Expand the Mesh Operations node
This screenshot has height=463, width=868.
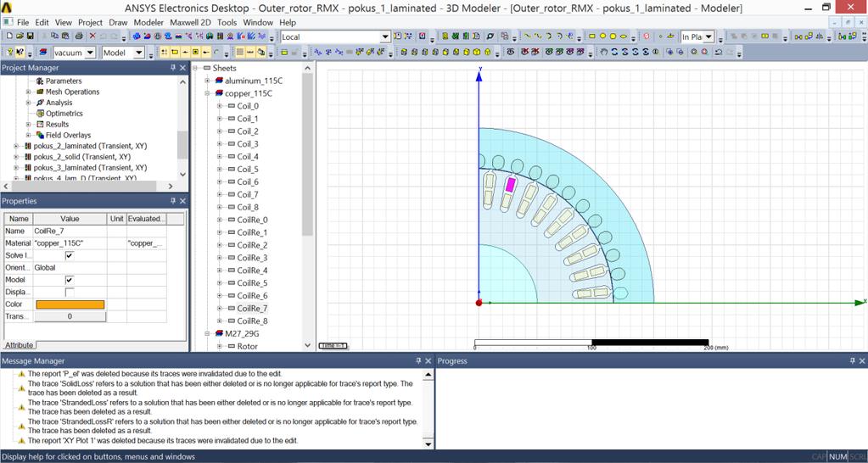[x=28, y=92]
